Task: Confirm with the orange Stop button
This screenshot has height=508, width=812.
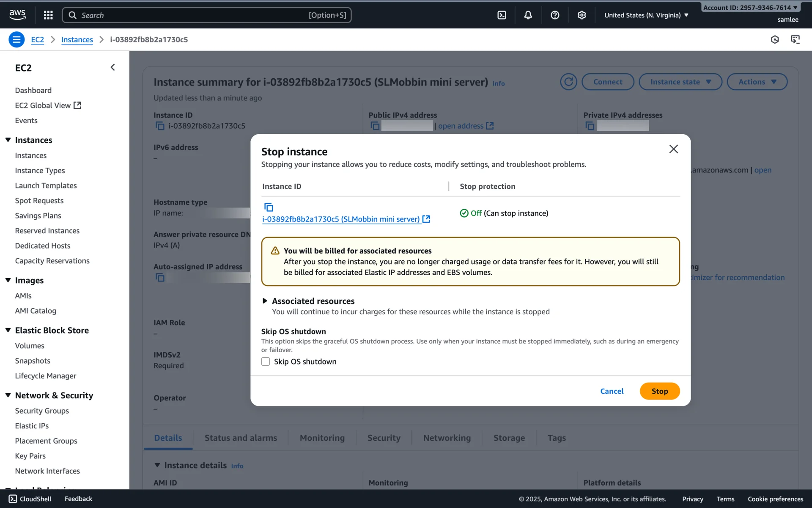Action: [659, 391]
